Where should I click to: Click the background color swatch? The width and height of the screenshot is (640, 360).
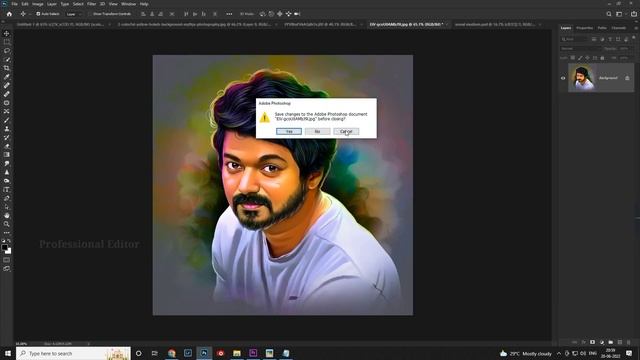pos(9,251)
